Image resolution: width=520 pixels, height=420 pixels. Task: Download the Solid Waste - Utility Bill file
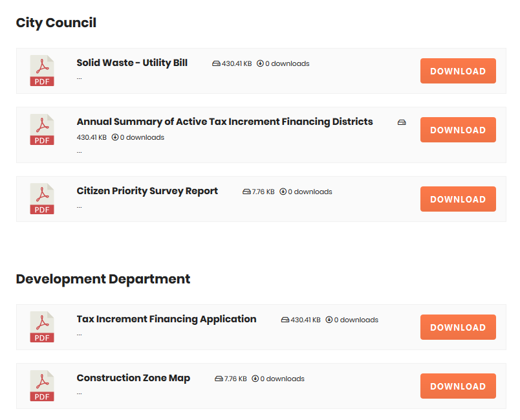point(458,71)
